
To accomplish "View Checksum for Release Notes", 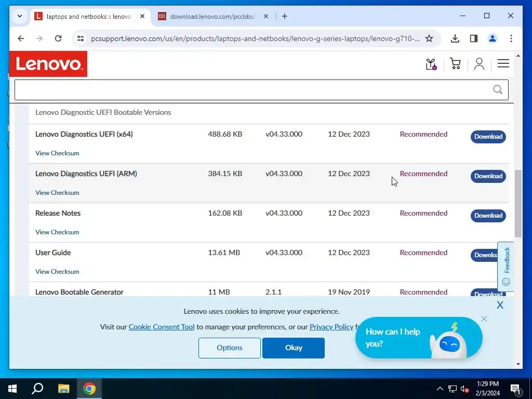I will [57, 232].
